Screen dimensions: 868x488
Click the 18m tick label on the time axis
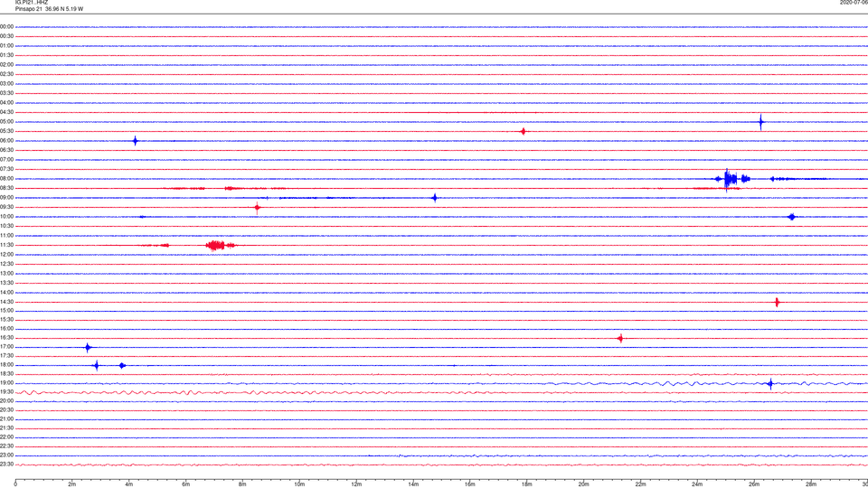(527, 484)
